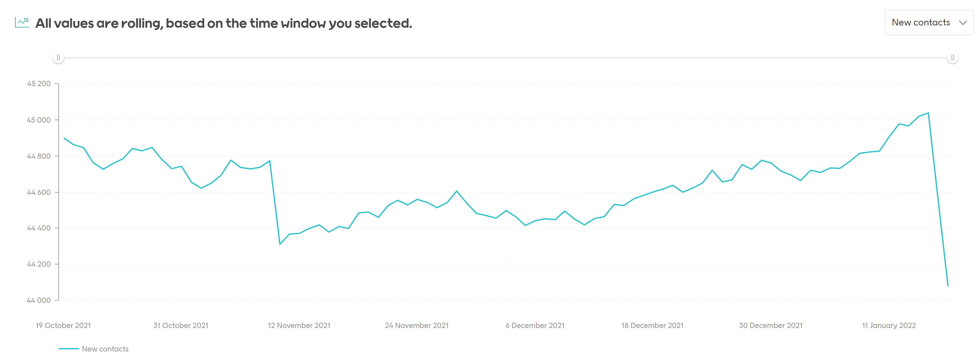This screenshot has width=980, height=358.
Task: Click the middle of the range slider track
Action: point(505,58)
